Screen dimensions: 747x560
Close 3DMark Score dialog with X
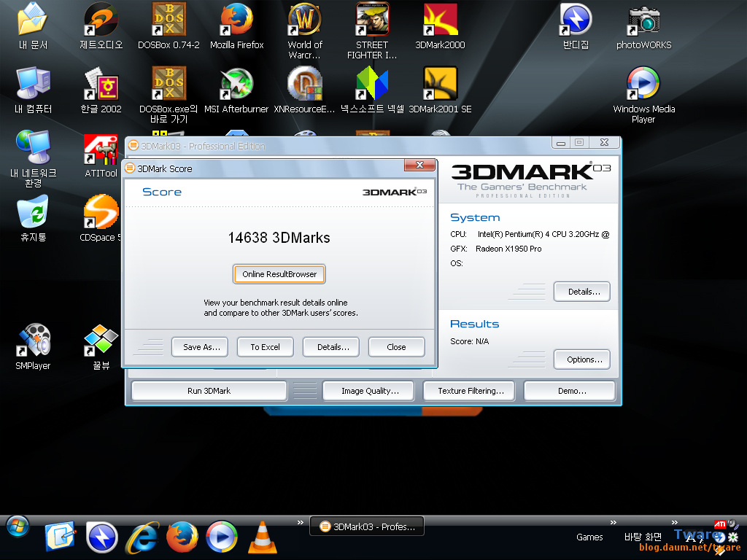(419, 165)
